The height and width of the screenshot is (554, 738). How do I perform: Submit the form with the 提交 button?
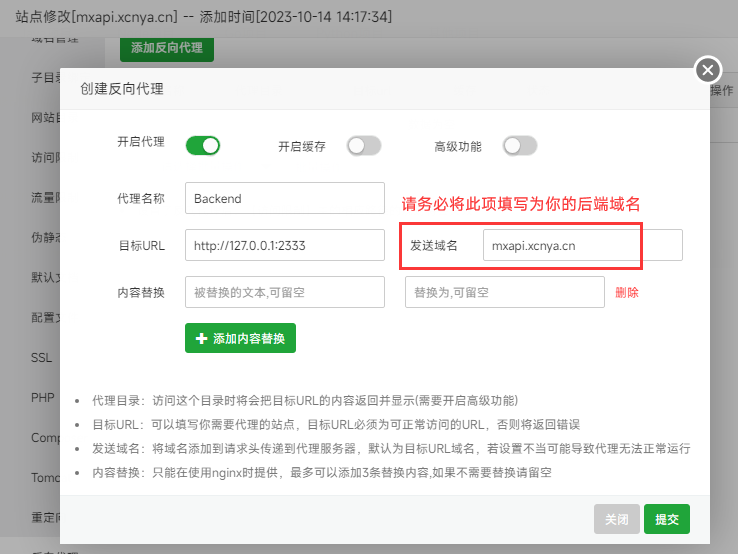[667, 519]
